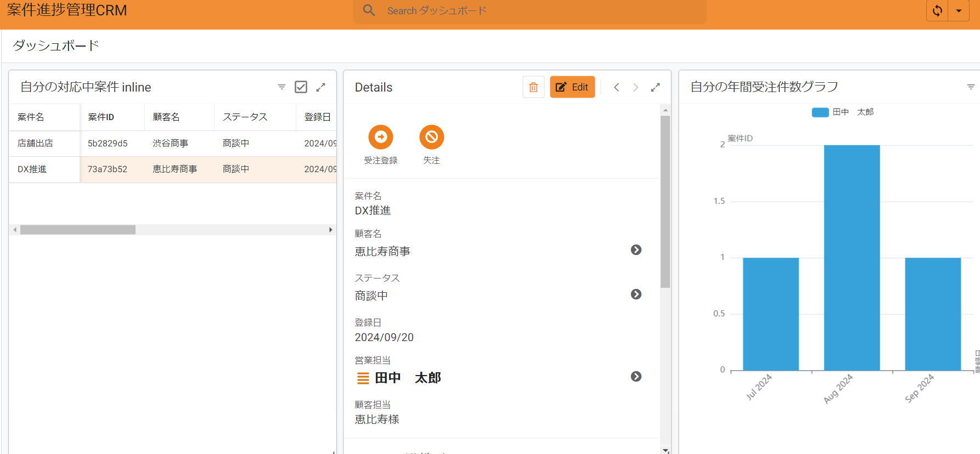980x454 pixels.
Task: Click the sync refresh icon
Action: [937, 10]
